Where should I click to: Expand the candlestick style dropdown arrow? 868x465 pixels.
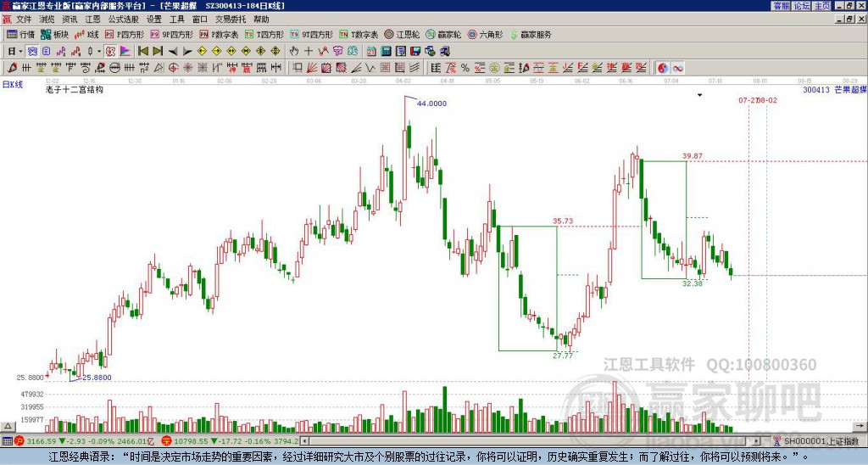(99, 52)
